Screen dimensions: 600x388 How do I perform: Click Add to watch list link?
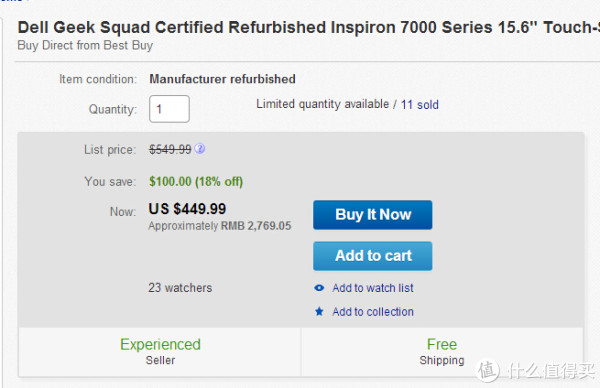pyautogui.click(x=373, y=288)
